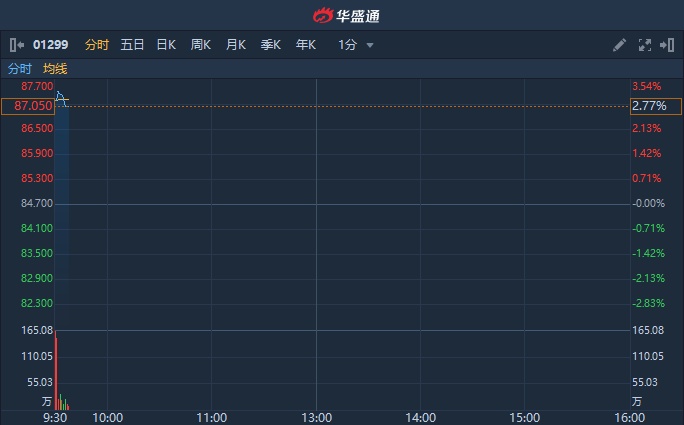Screen dimensions: 684x425
Task: Click the fullscreen expand icon
Action: 644,45
